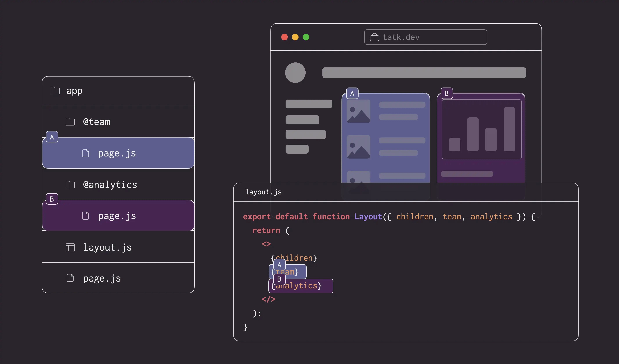Select the app folder row
Screen dimensions: 619x364
point(118,91)
